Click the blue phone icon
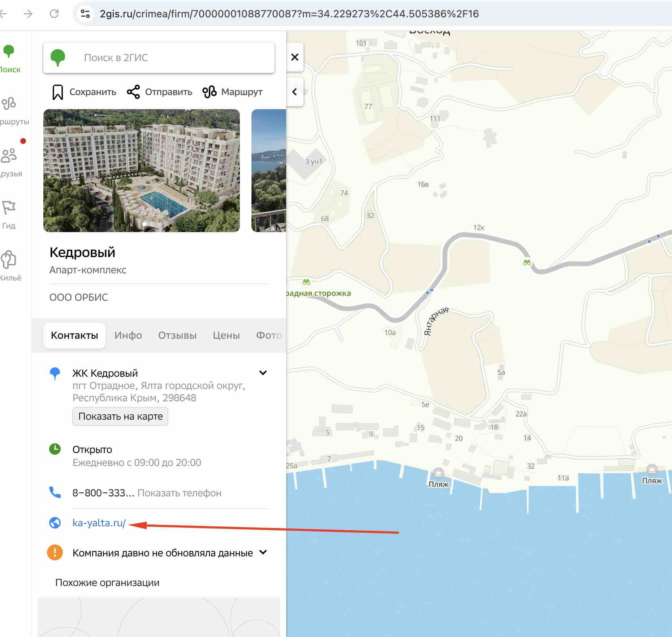This screenshot has width=672, height=637. point(55,492)
